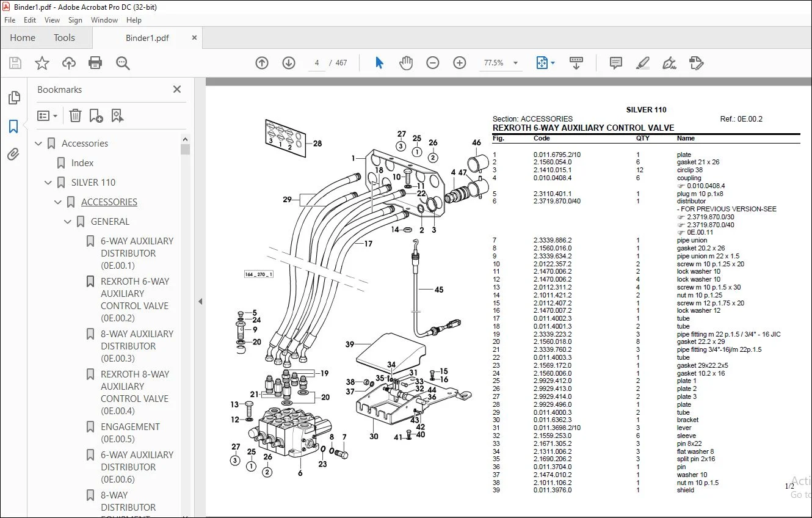Image resolution: width=812 pixels, height=518 pixels.
Task: Click the 'REXROTH 6-WAY AUXILIARY CONTROL VALVE' page title
Action: tap(583, 128)
